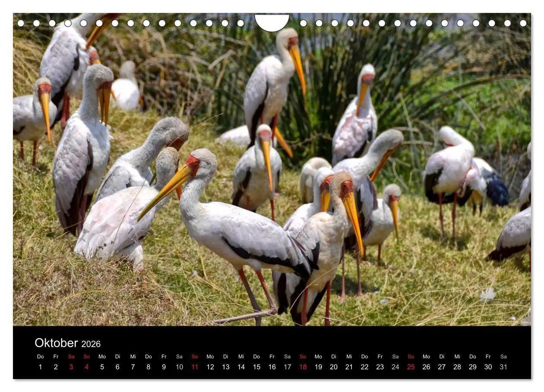Select day 16 in the calendar row

(x=272, y=367)
